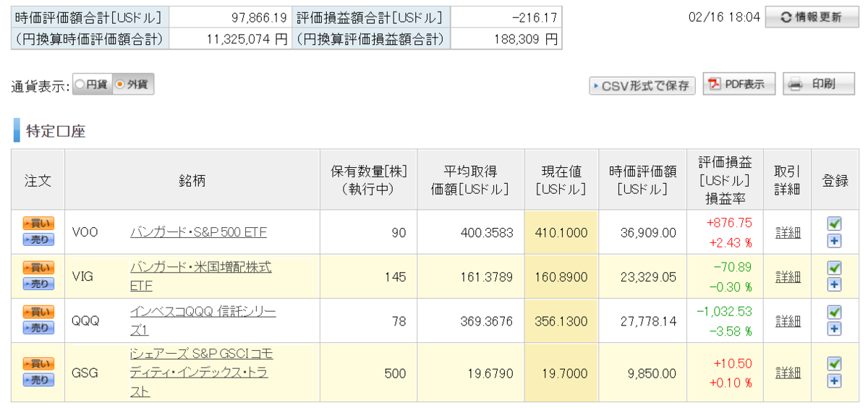Click the plus register icon for GSG
The width and height of the screenshot is (868, 408).
[834, 381]
